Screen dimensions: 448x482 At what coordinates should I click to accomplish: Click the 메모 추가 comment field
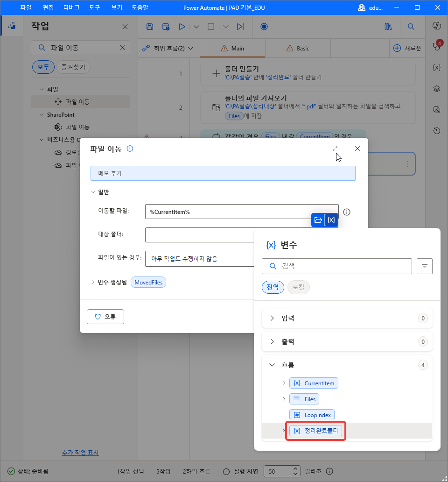(x=223, y=173)
